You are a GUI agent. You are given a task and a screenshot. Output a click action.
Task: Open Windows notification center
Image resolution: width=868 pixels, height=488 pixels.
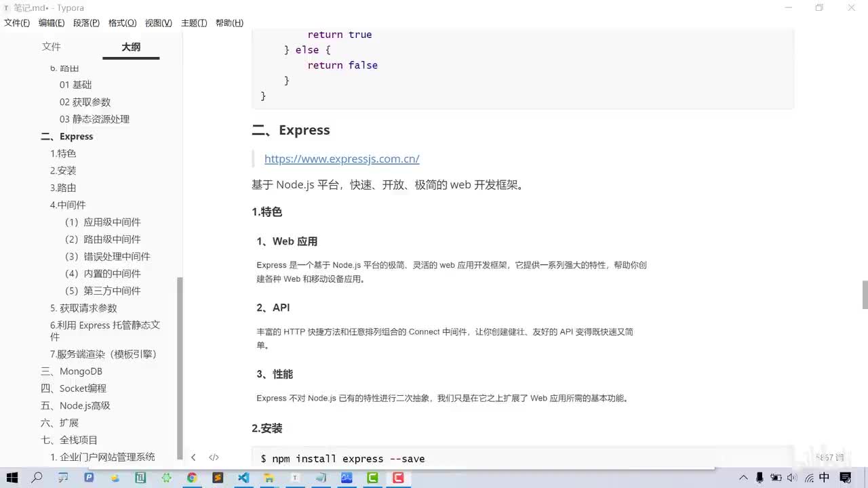pyautogui.click(x=846, y=478)
